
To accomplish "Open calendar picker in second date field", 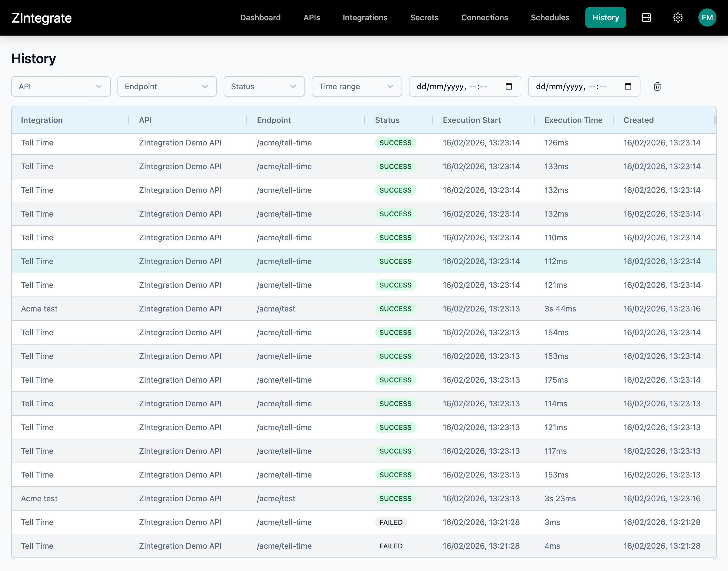I will pos(628,87).
